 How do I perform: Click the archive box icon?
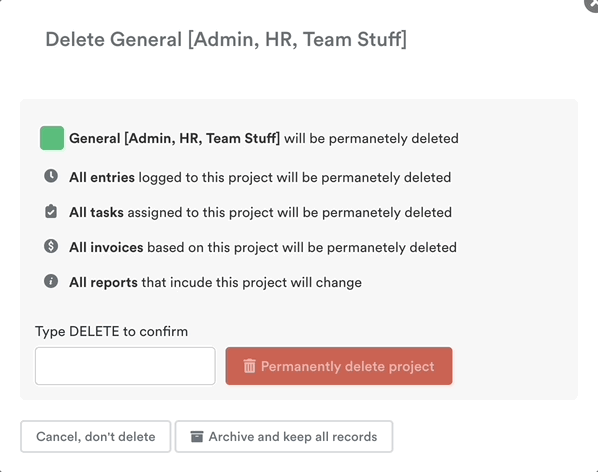pos(197,437)
